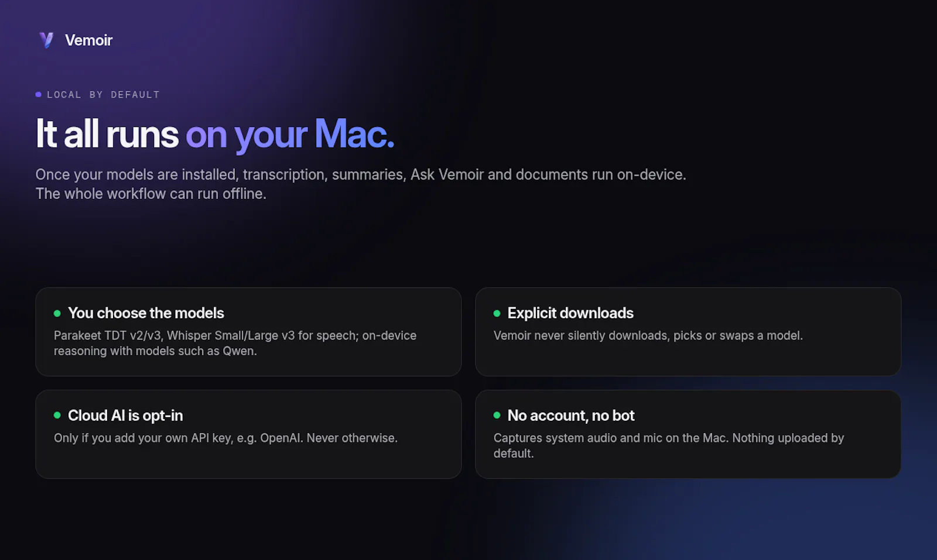Click the green dot for No account, no bot
Image resolution: width=937 pixels, height=560 pixels.
coord(497,415)
